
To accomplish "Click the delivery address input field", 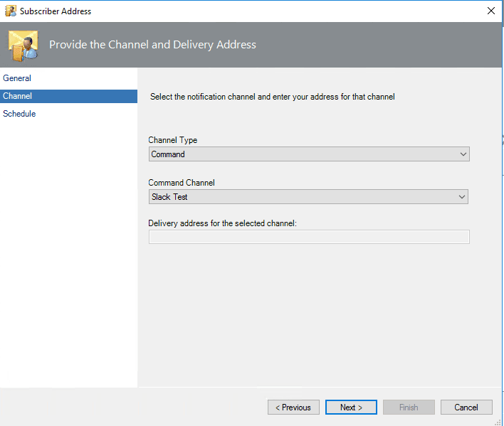I will coord(309,237).
